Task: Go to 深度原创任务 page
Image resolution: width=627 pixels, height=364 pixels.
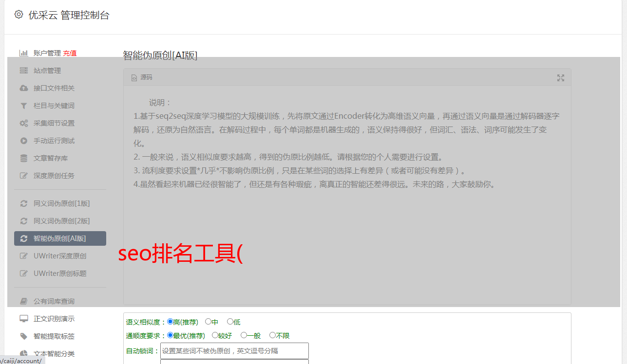Action: 54,176
